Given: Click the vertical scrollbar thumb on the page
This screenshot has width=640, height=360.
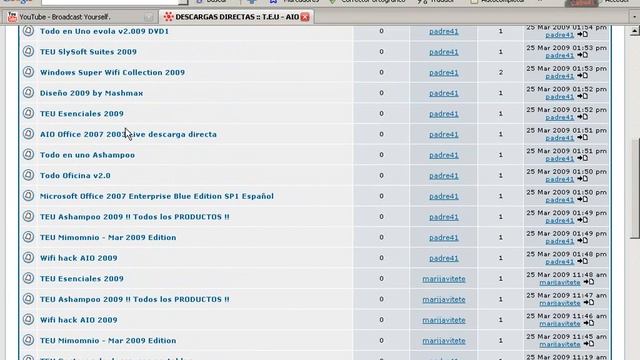Looking at the screenshot, I should coord(635,189).
